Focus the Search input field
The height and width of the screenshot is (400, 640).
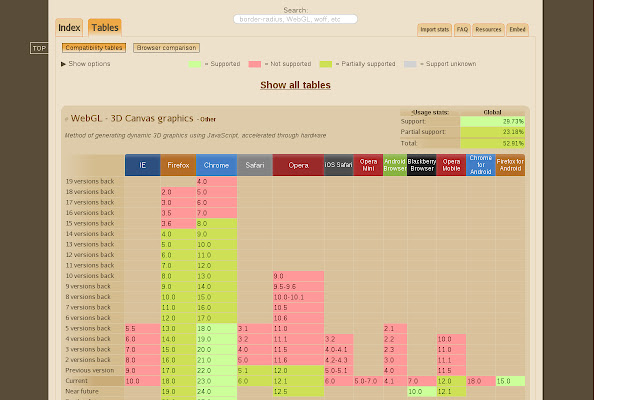(295, 19)
